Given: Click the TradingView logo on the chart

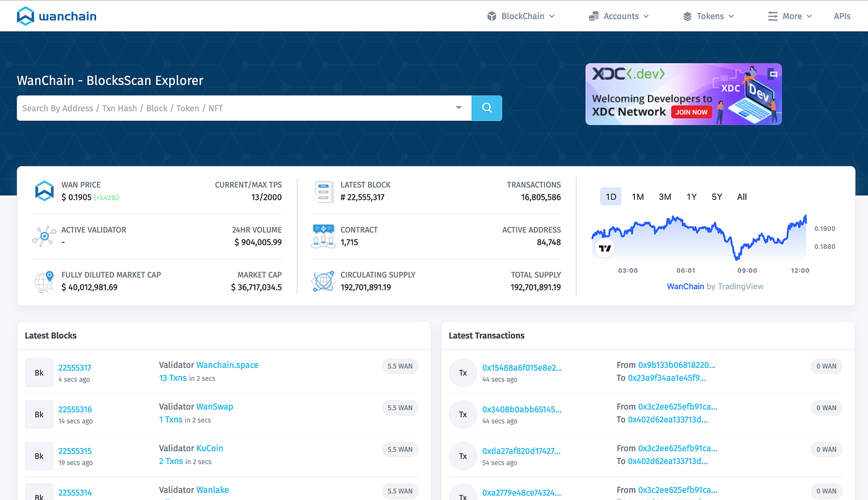Looking at the screenshot, I should click(x=604, y=249).
